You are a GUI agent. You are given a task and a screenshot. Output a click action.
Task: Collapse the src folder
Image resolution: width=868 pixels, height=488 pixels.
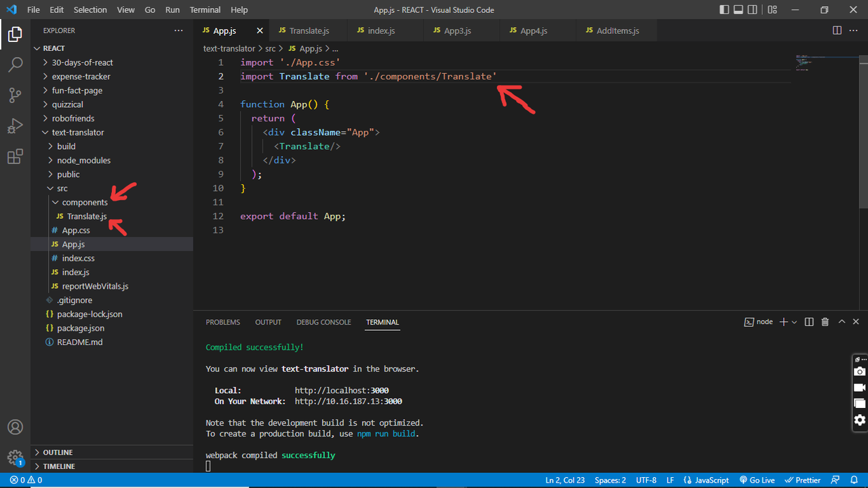click(x=112, y=188)
